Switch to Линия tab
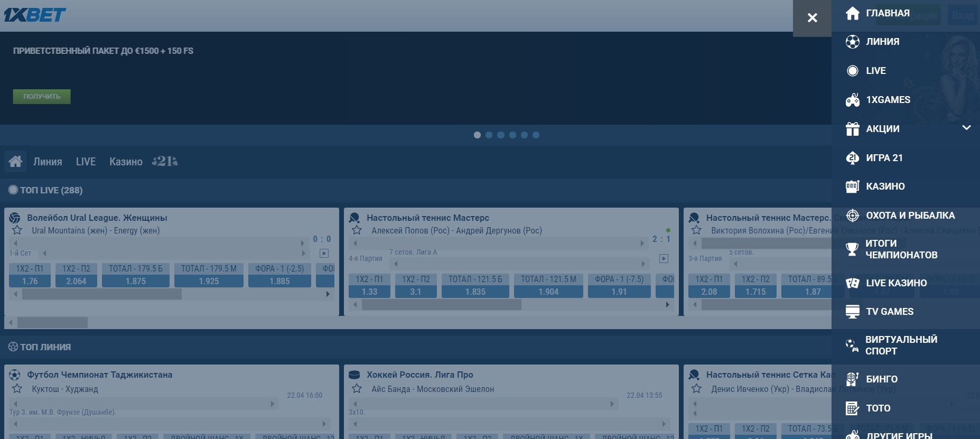Screen dimensions: 980x439 [48, 162]
